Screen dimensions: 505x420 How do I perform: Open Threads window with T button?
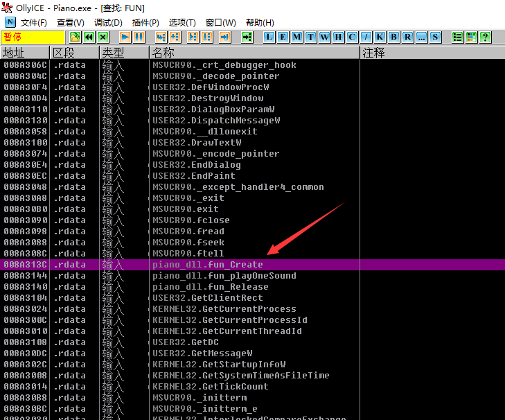coord(310,37)
